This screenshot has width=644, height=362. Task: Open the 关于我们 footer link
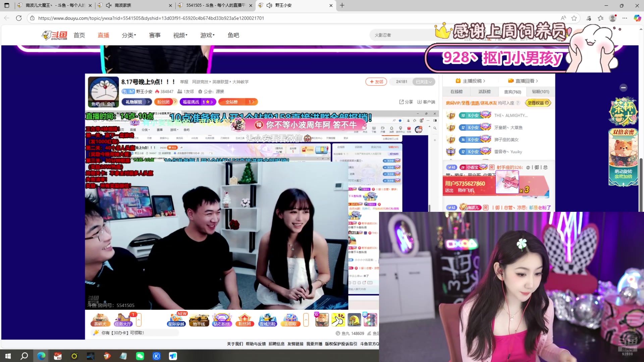pos(235,344)
